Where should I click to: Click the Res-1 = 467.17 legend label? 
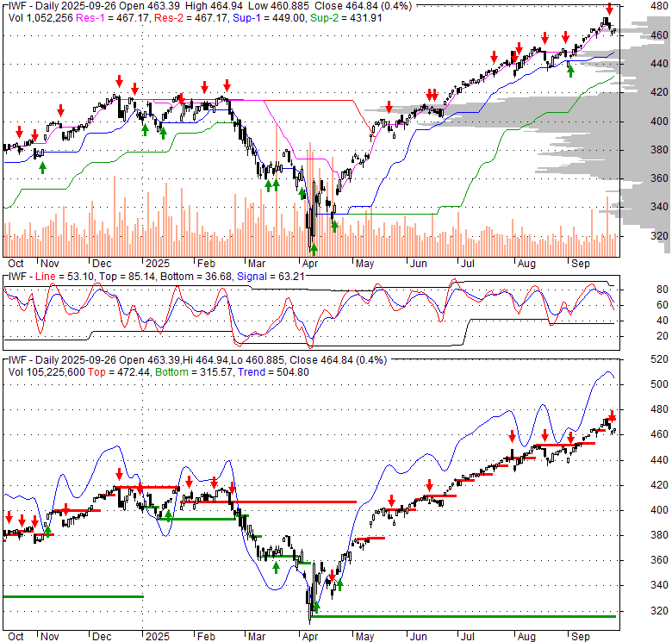[113, 18]
